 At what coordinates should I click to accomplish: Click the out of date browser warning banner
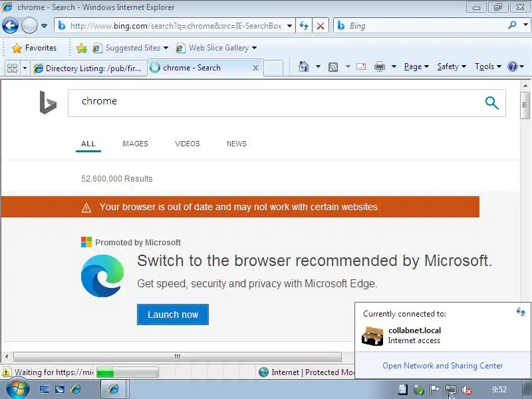click(240, 207)
